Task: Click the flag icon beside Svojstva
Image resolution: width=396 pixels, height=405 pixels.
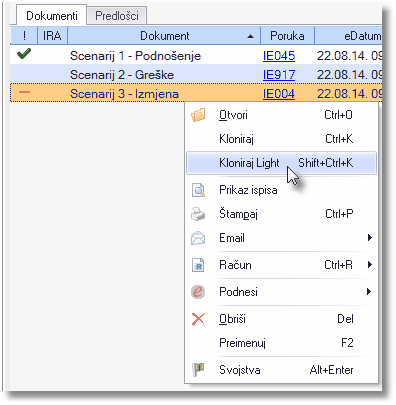Action: coord(198,370)
